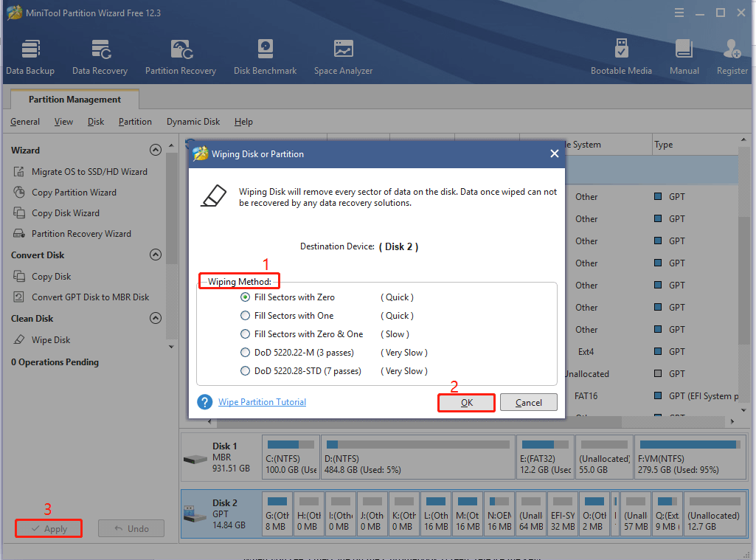756x560 pixels.
Task: Close the Wiping Disk or Partition dialog
Action: pyautogui.click(x=555, y=153)
